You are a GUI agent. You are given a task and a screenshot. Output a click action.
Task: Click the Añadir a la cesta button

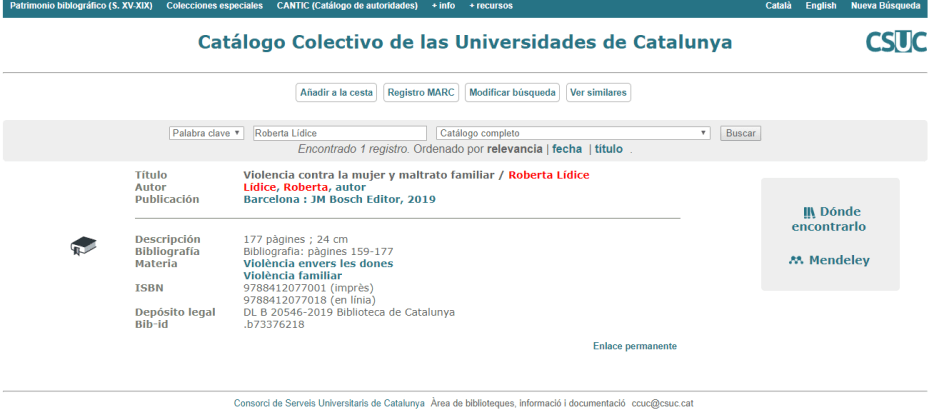(x=337, y=93)
